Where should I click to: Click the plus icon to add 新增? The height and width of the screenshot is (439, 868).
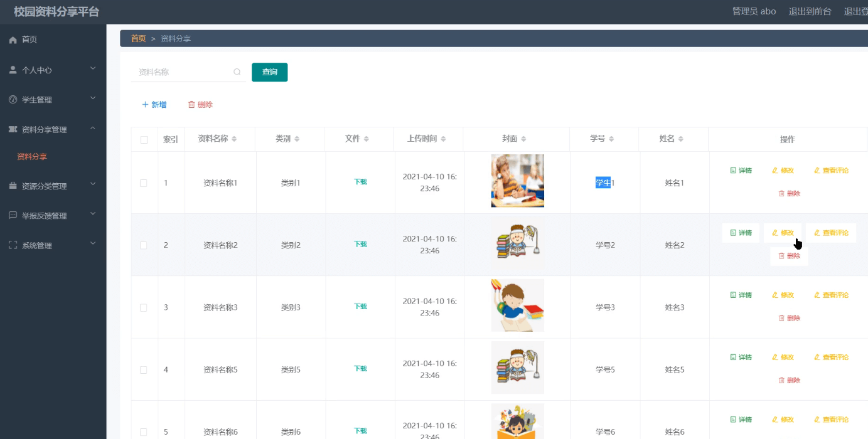point(145,105)
